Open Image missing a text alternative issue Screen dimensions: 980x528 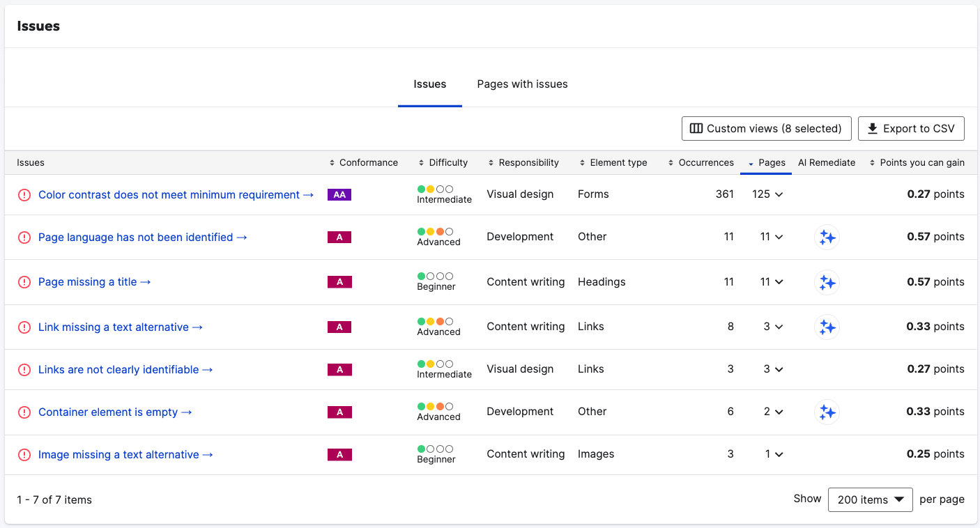125,455
